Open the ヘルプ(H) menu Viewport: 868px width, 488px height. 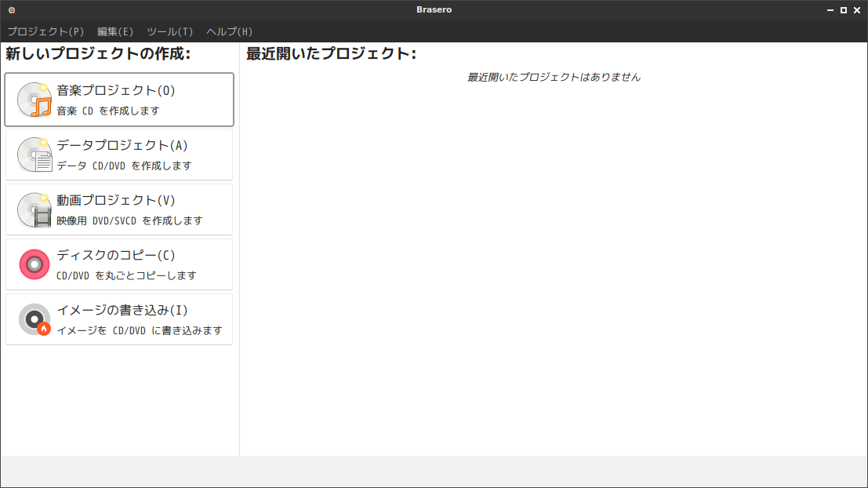(229, 31)
